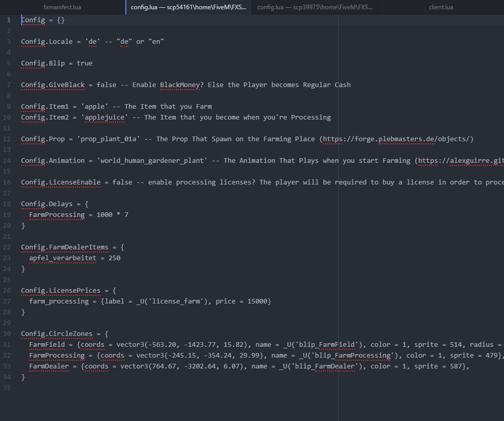Click the FarmDealer entry in CircleZones
The image size is (504, 421).
point(48,366)
